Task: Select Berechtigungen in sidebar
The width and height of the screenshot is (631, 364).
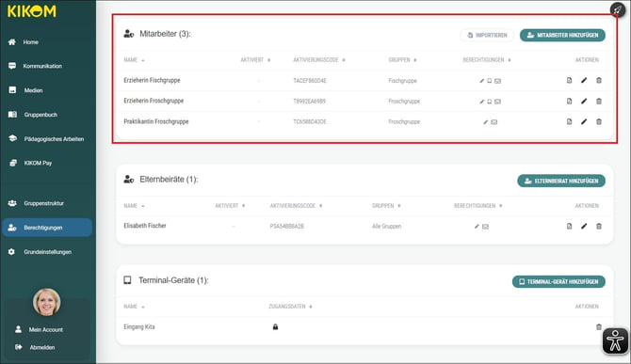Action: point(47,228)
